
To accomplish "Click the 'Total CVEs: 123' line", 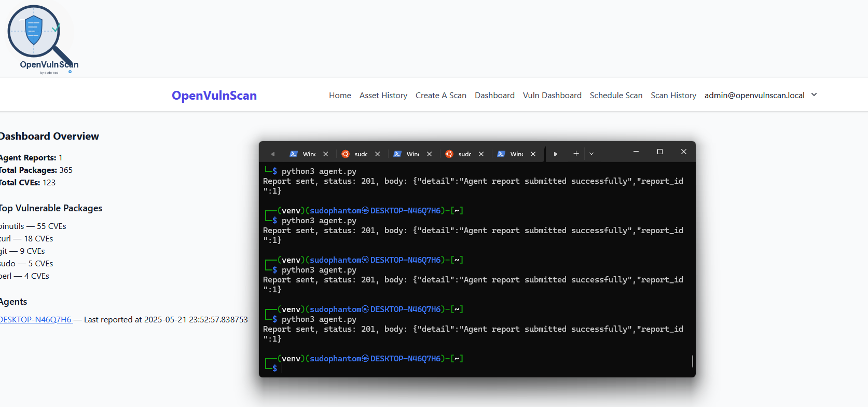I will [x=27, y=183].
